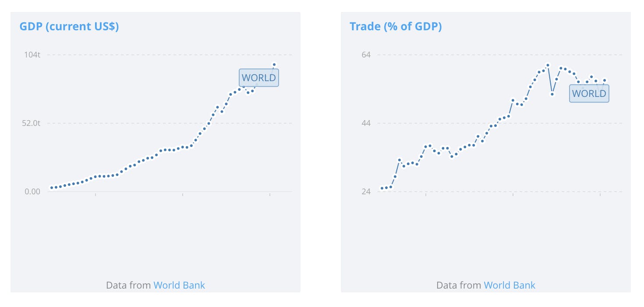
Task: Click the "Data from" text under Trade chart
Action: tap(459, 285)
